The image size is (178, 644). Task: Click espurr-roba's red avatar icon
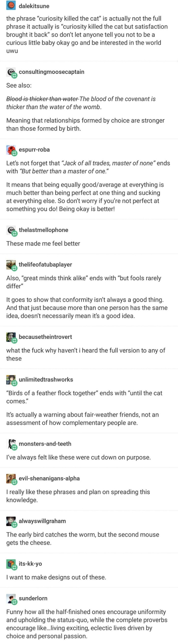tap(12, 150)
